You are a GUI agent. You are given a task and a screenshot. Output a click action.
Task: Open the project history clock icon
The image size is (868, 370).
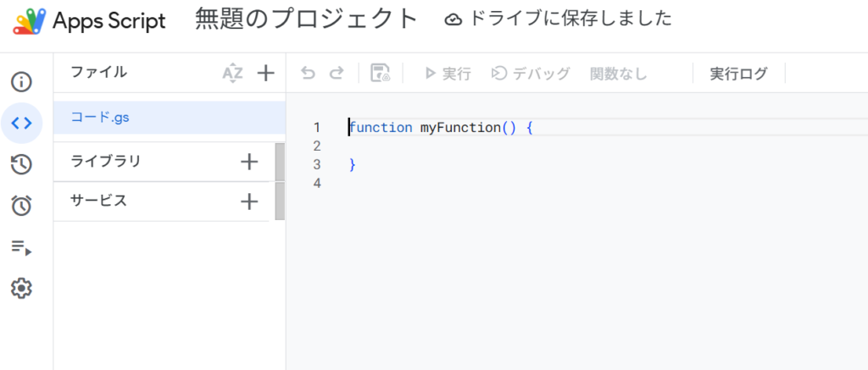coord(21,164)
